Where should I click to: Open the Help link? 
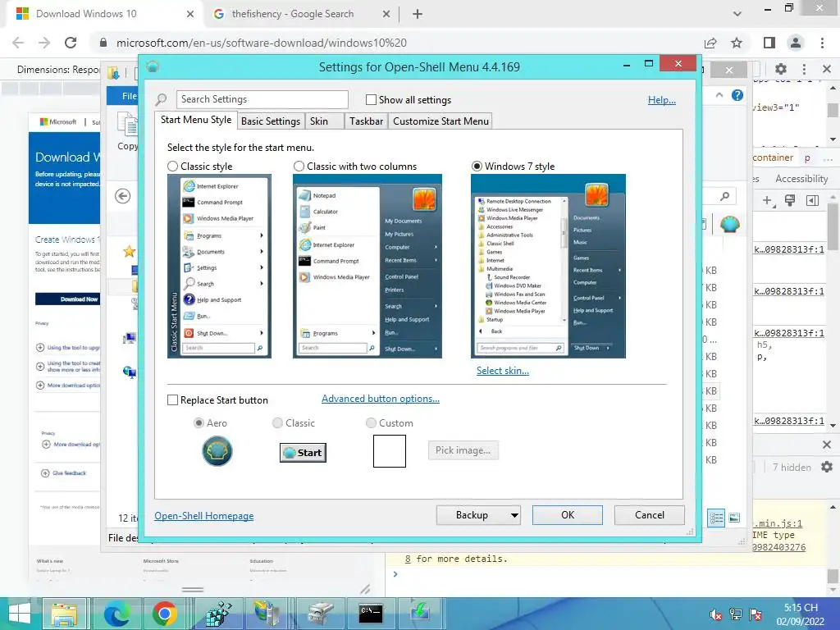pyautogui.click(x=662, y=99)
